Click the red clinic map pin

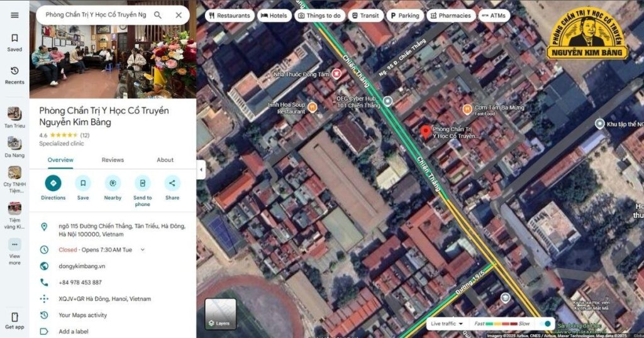tap(425, 131)
